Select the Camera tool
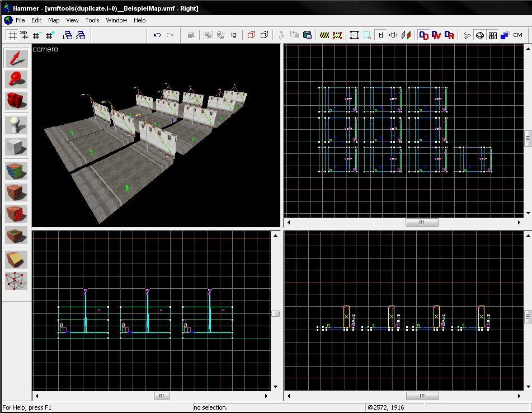Viewport: 532px width, 413px height. [x=16, y=101]
